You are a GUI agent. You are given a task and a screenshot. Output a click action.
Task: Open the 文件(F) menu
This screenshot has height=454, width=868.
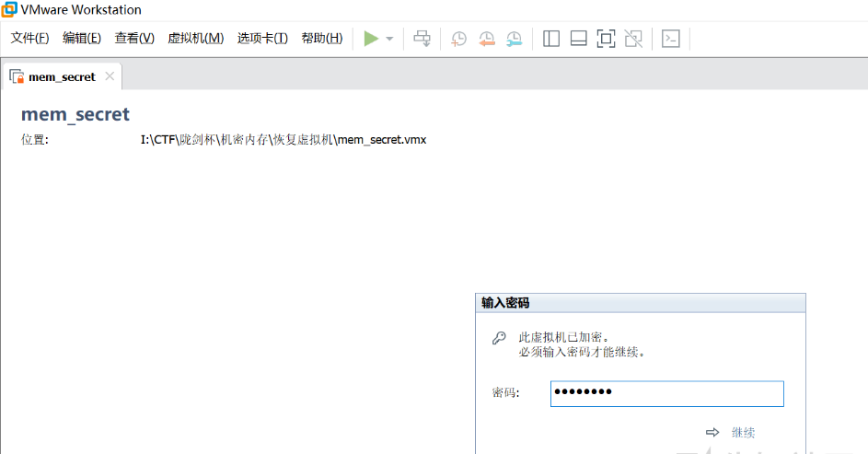pyautogui.click(x=29, y=38)
